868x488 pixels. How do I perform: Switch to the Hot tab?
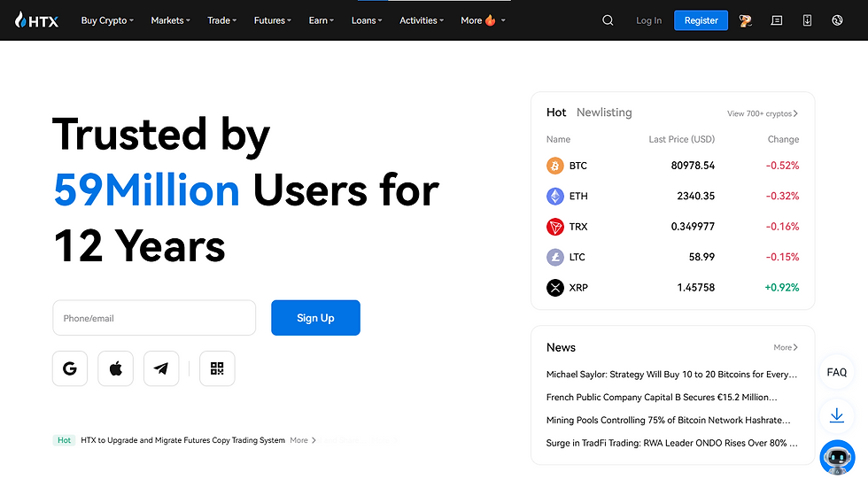(556, 112)
